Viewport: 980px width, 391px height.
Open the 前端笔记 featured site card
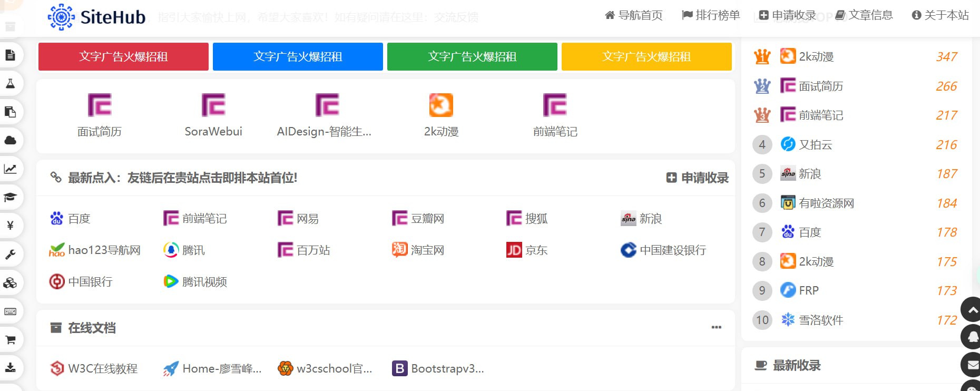coord(555,115)
